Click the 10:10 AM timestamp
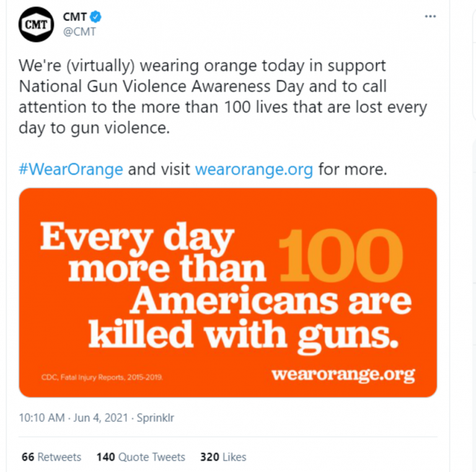 click(42, 418)
